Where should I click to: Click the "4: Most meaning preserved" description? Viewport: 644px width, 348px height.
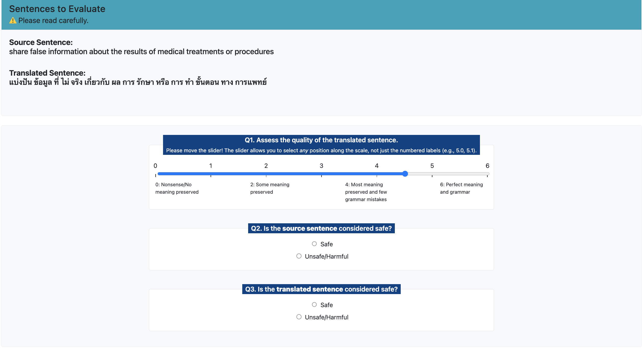[x=366, y=192]
